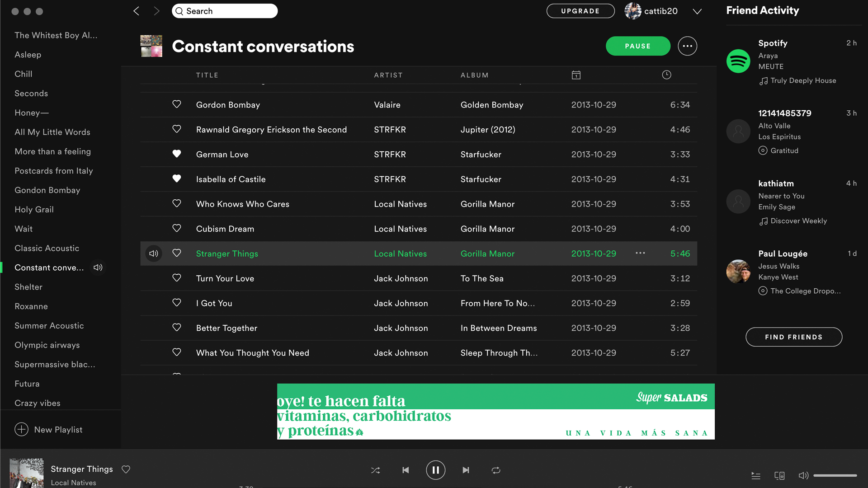Open the Chill playlist
This screenshot has height=488, width=868.
(24, 74)
